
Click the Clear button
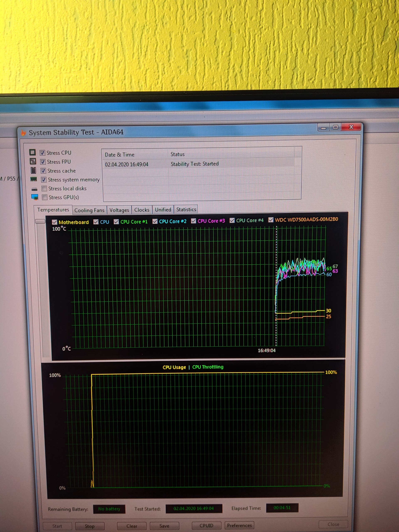tap(132, 526)
